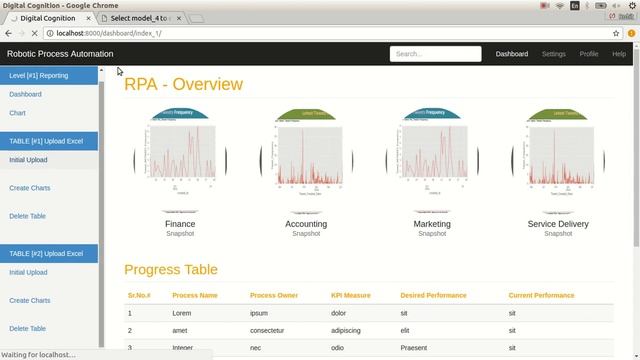Select the adipiscing cell in row 2
This screenshot has height=360, width=640.
pyautogui.click(x=346, y=331)
